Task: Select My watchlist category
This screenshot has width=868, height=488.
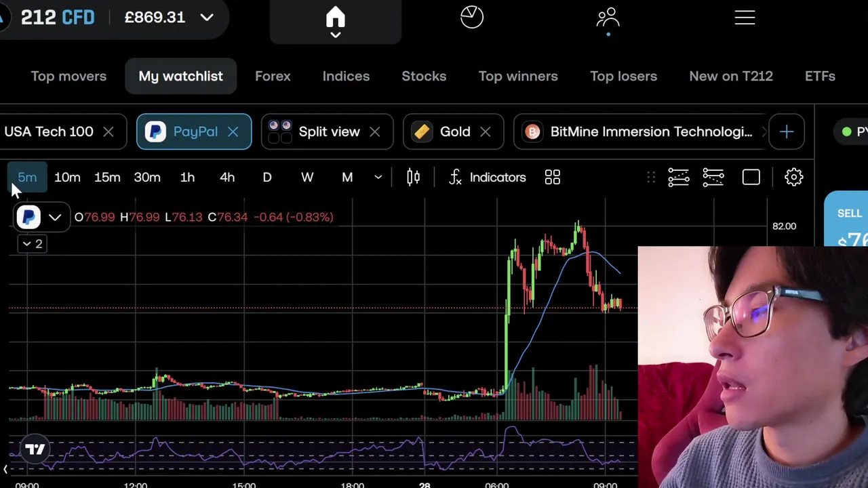Action: pos(180,76)
